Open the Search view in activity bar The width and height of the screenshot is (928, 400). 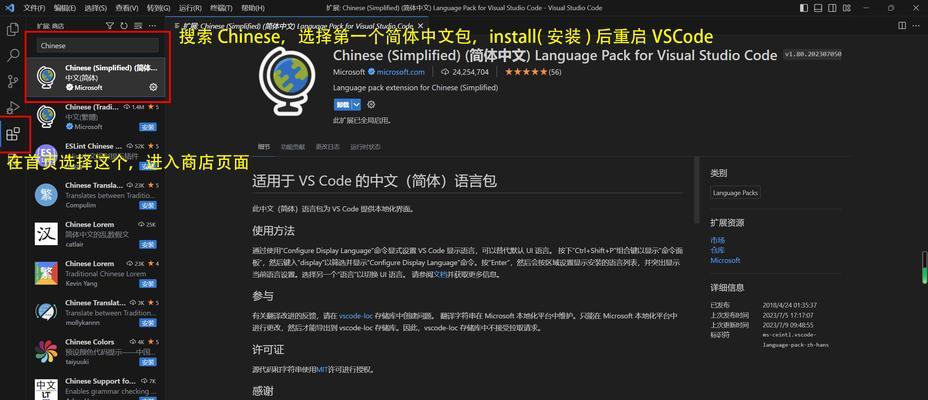tap(12, 56)
